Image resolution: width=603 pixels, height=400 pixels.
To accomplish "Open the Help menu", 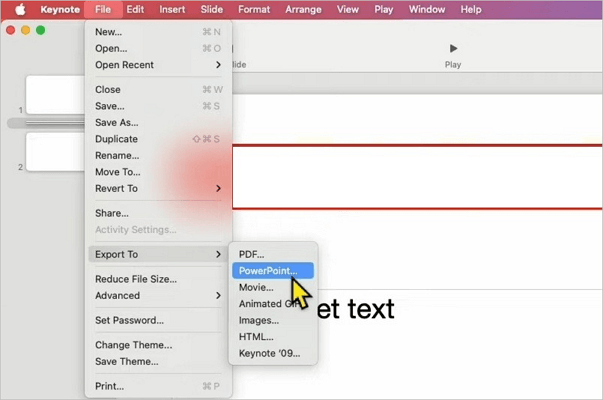I will coord(471,9).
